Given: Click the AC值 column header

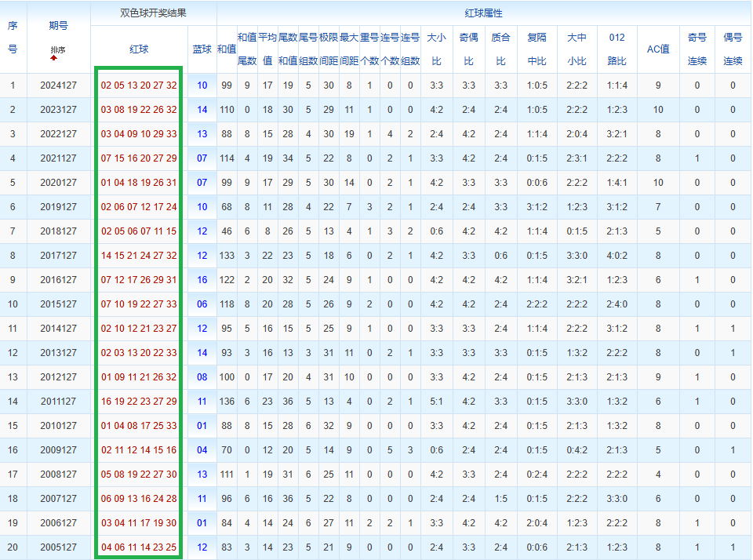Looking at the screenshot, I should pyautogui.click(x=658, y=49).
